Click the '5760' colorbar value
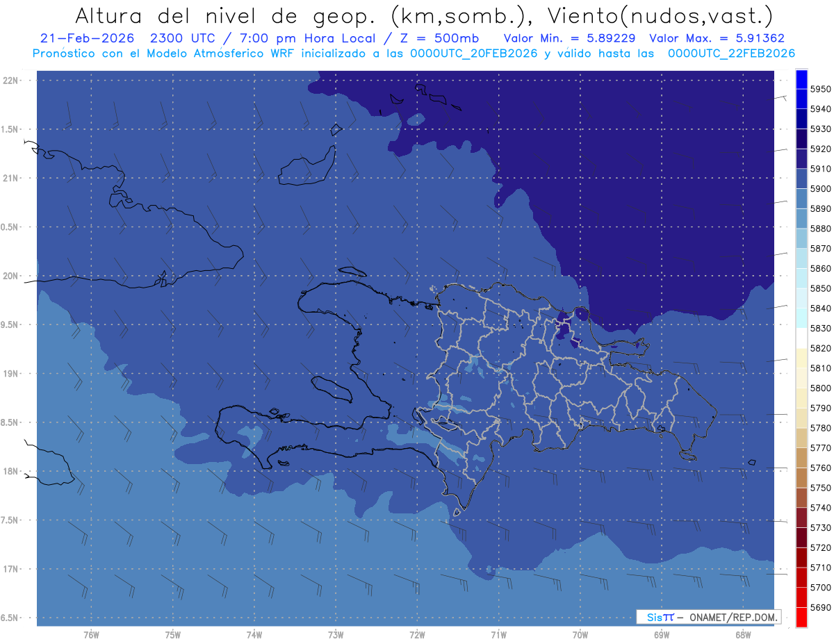 (820, 468)
